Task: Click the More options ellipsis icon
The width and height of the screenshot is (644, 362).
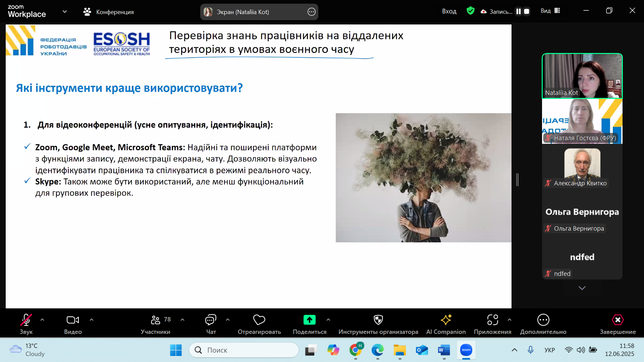Action: tap(543, 320)
